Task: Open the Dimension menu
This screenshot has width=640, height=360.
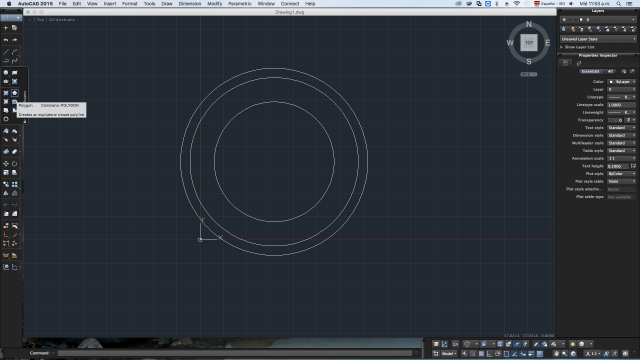Action: point(190,4)
